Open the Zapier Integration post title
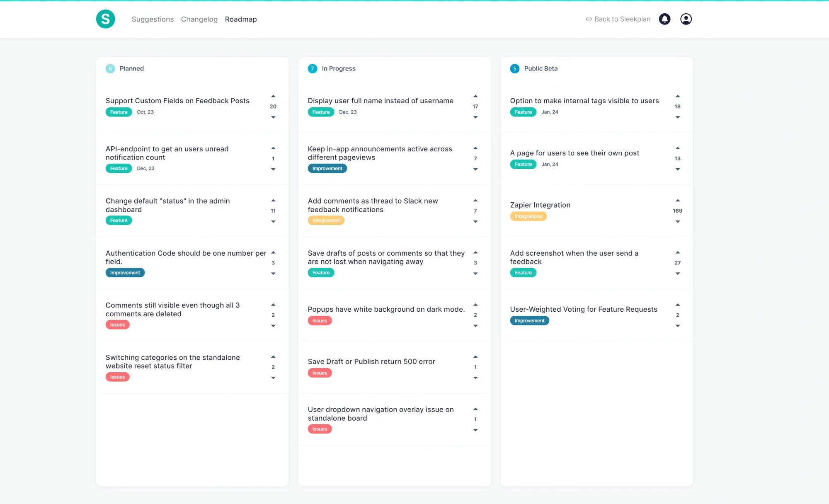 [540, 205]
